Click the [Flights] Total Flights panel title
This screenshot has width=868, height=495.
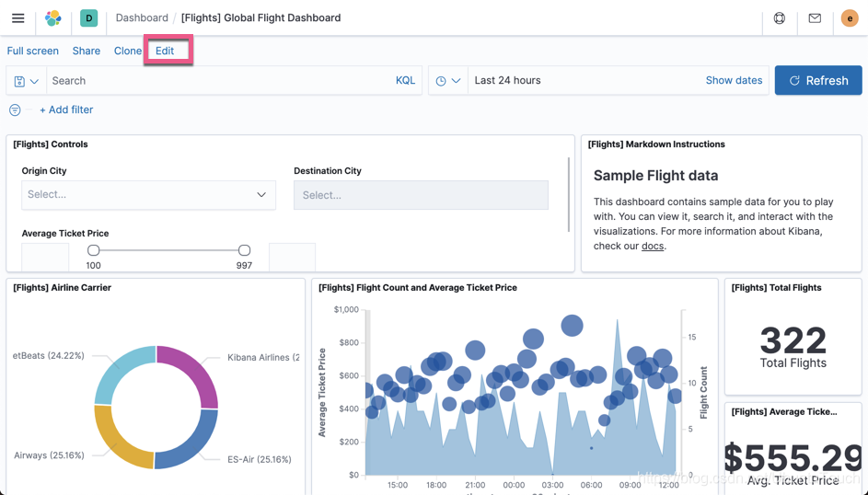[x=776, y=288]
